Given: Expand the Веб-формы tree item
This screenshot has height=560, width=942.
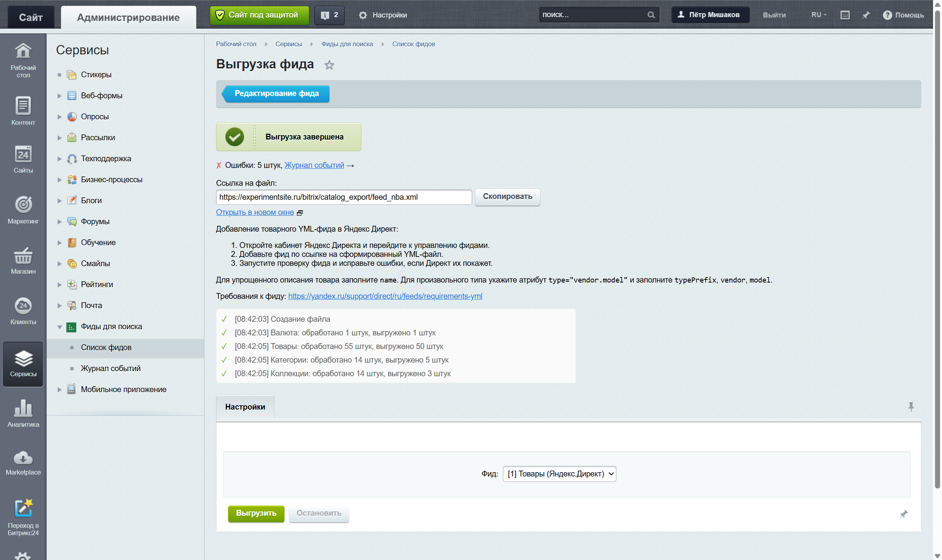Looking at the screenshot, I should (x=59, y=96).
